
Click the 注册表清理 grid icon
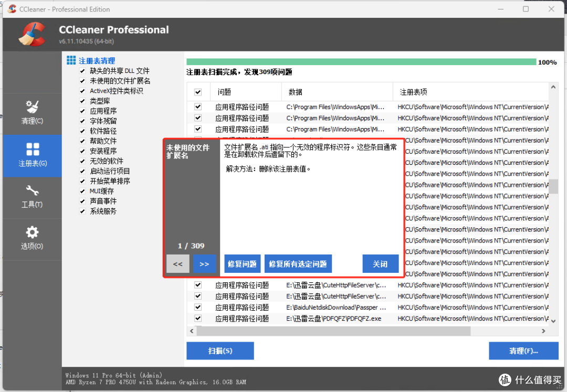[x=71, y=60]
